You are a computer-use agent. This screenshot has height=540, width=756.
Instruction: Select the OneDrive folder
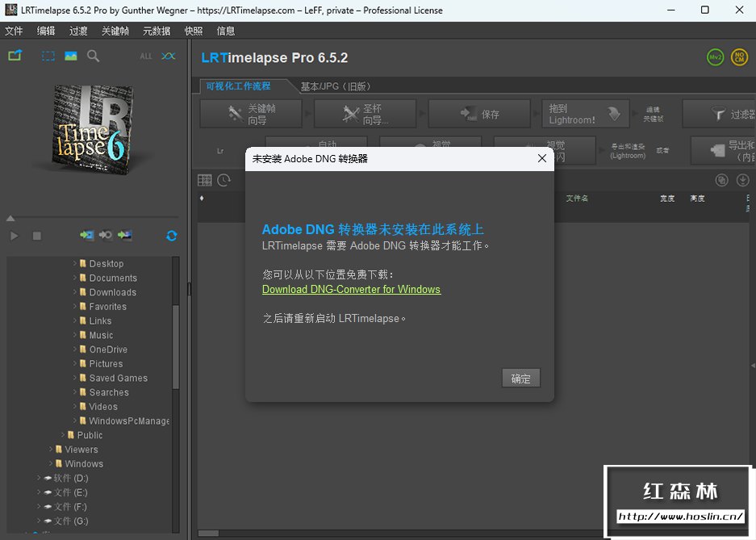tap(103, 350)
